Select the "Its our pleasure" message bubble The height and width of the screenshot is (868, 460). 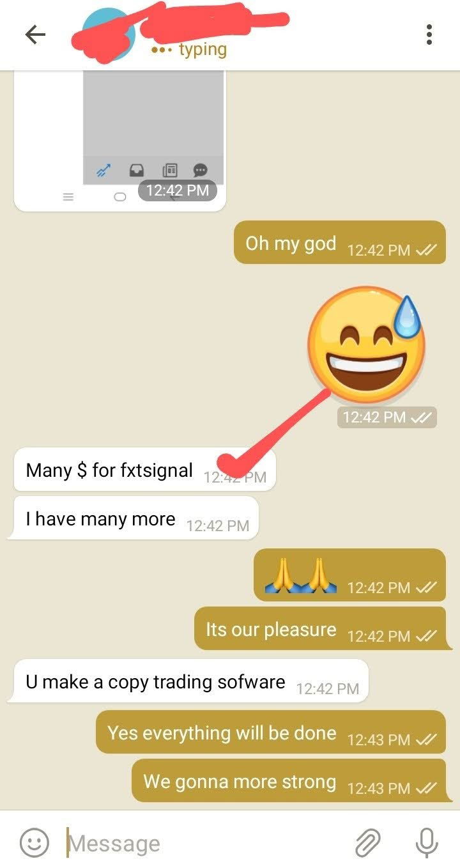[320, 629]
